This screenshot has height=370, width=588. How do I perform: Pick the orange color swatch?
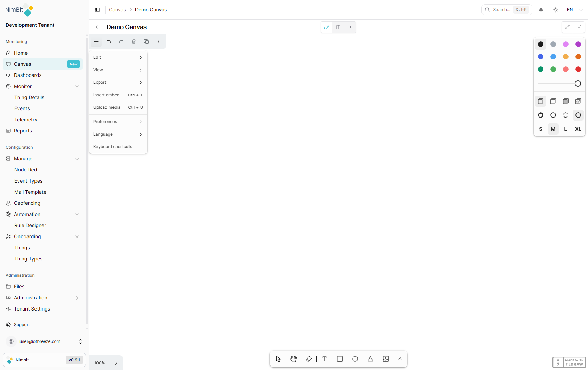coord(578,57)
